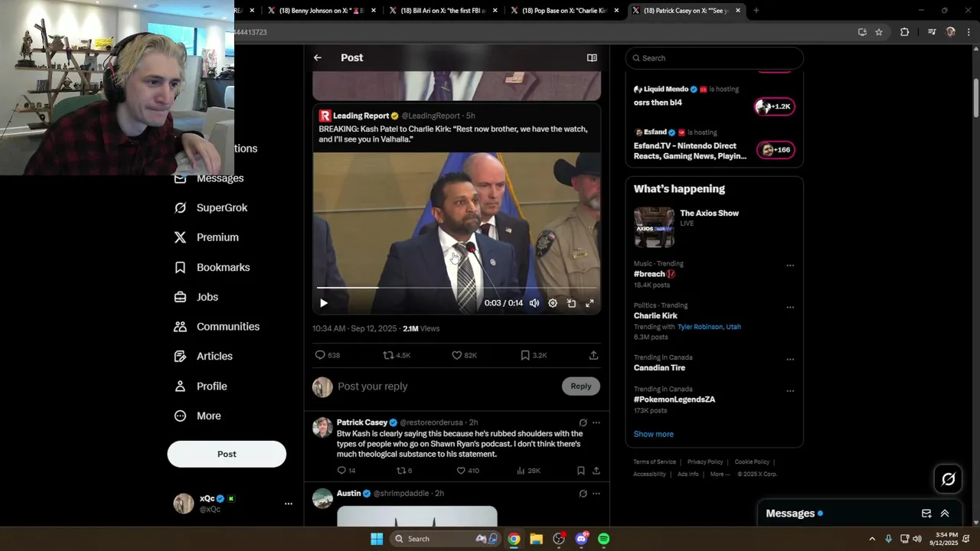
Task: Open Terms of Service link
Action: (x=655, y=462)
